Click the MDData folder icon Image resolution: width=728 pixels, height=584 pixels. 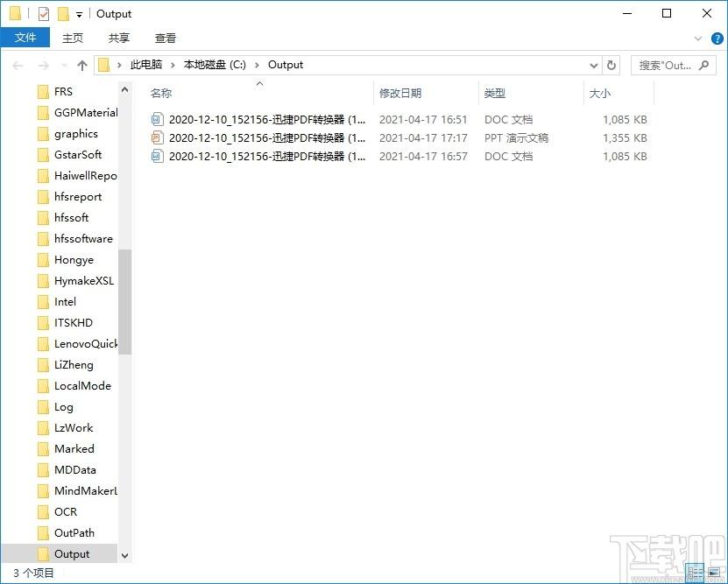43,470
